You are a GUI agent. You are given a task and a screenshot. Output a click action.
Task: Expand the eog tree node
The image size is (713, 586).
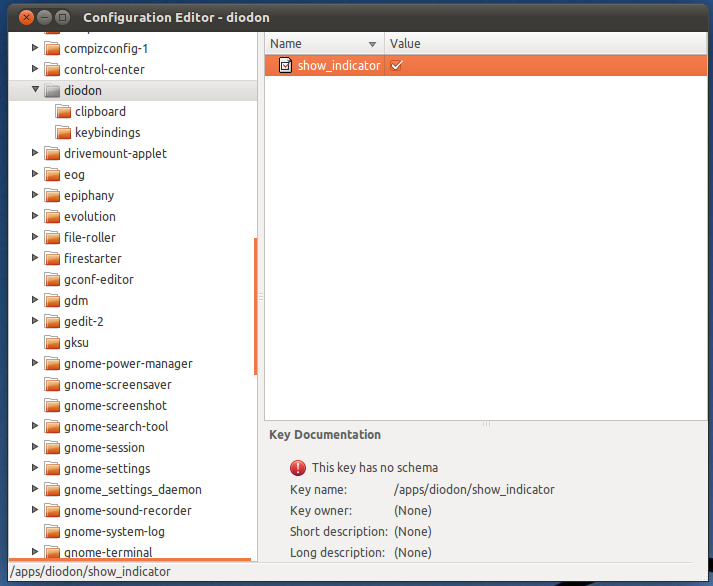pyautogui.click(x=35, y=173)
